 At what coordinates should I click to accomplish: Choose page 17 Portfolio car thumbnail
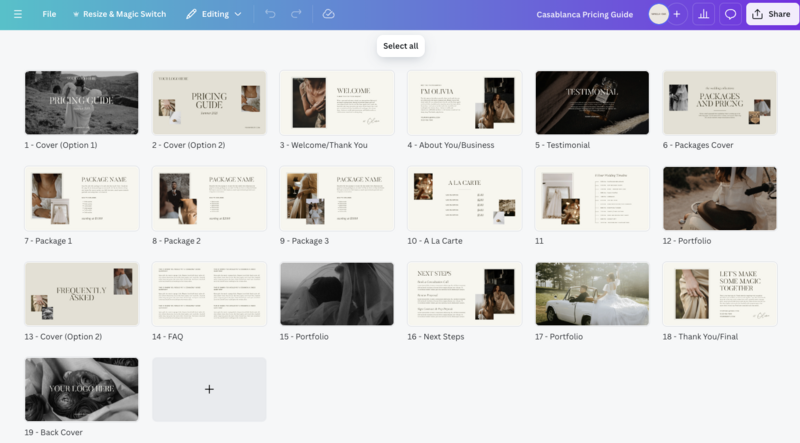(592, 294)
